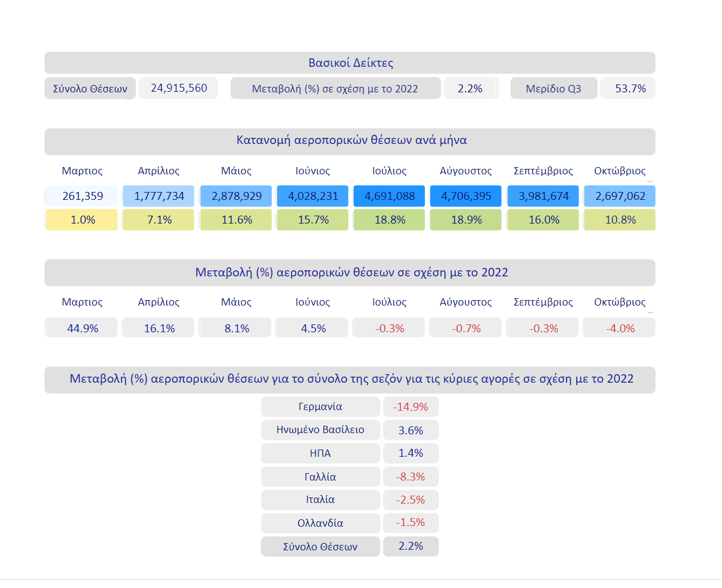Click the yellow 1.0% March share cell

pos(82,220)
